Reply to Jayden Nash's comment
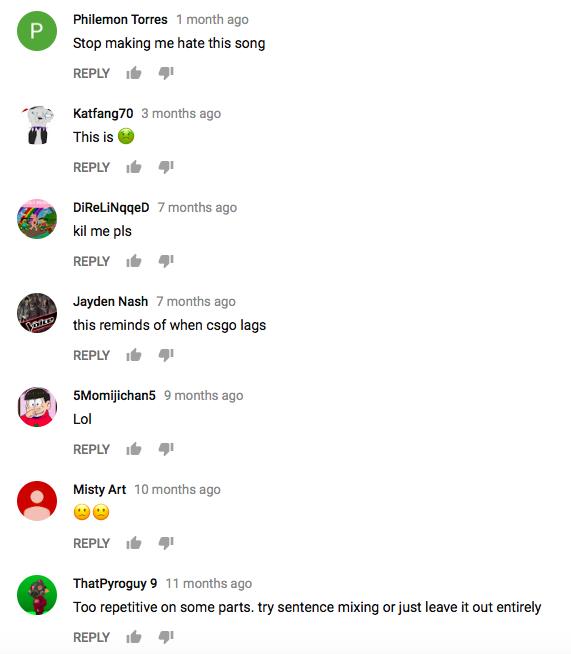Viewport: 571px width, 654px height. [91, 355]
